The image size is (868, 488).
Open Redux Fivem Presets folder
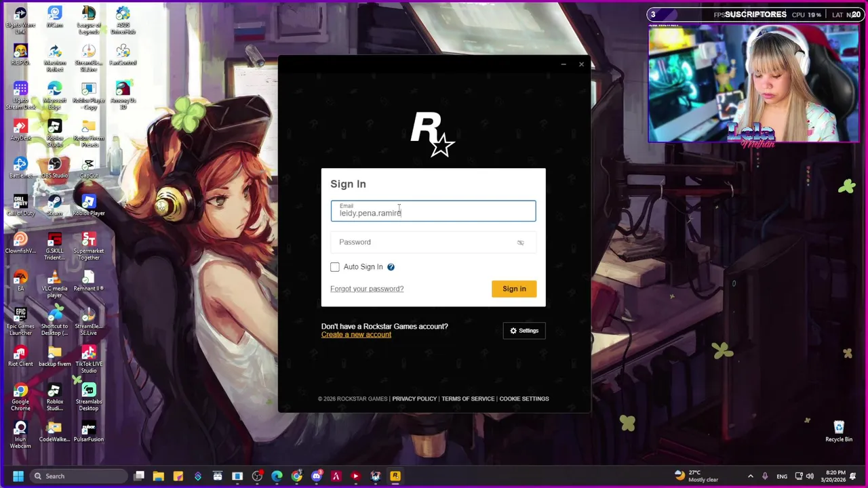pyautogui.click(x=89, y=134)
